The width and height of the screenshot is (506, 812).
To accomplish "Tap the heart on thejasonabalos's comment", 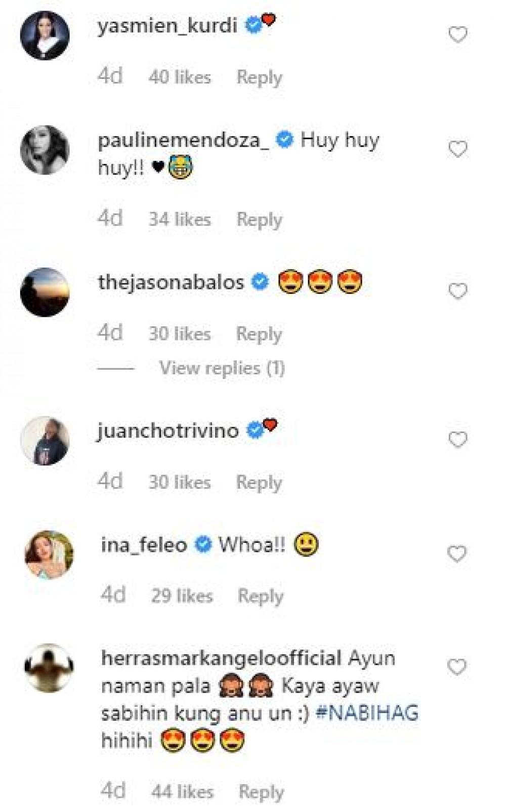I will tap(458, 291).
